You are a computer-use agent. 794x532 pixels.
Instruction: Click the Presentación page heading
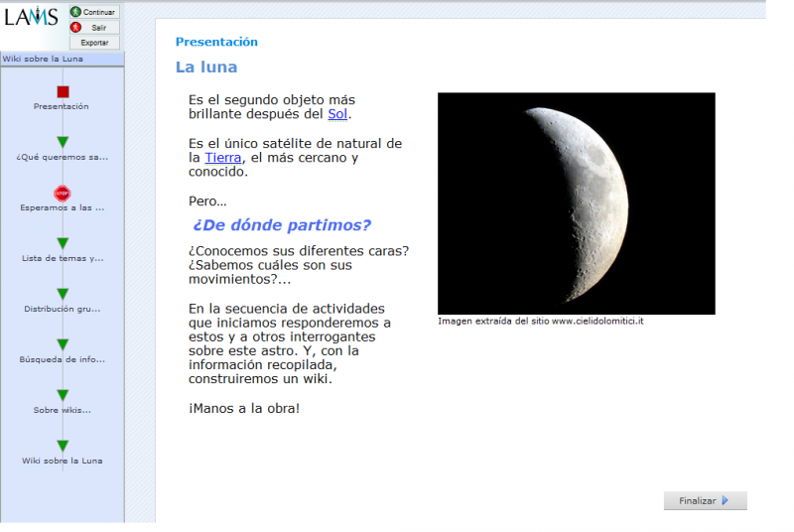[216, 42]
